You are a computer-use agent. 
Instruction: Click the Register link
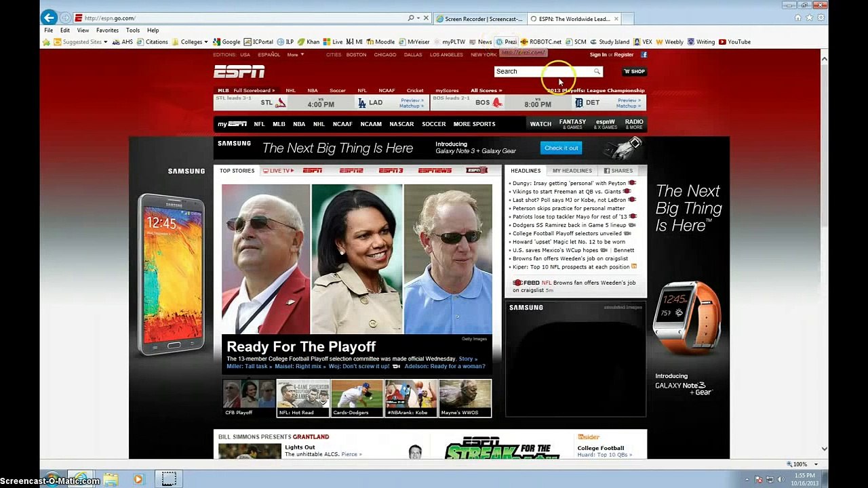coord(624,55)
